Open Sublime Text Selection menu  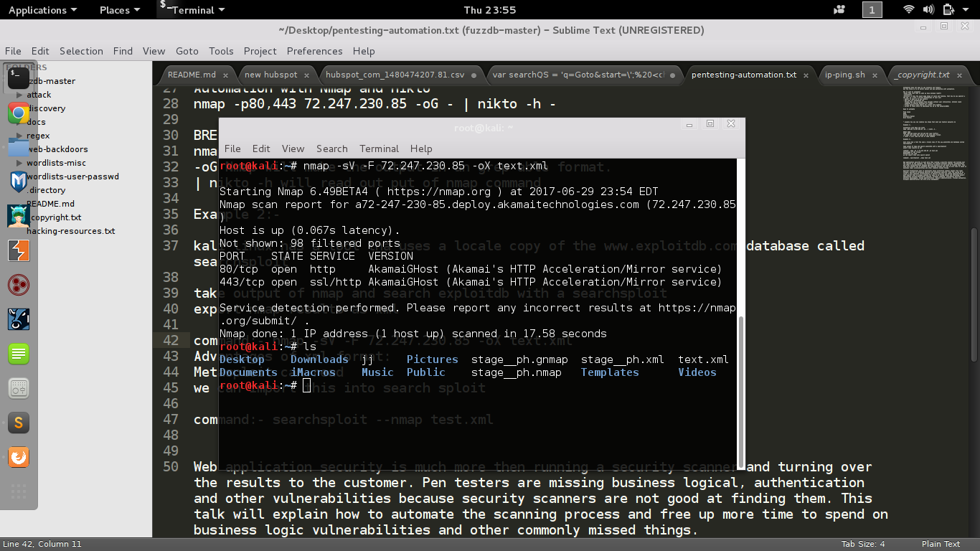point(81,51)
